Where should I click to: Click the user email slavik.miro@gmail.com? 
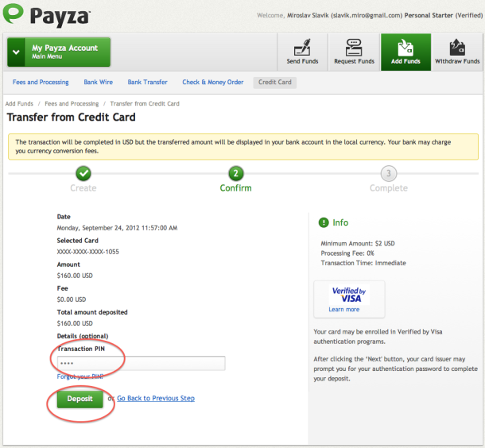[367, 15]
